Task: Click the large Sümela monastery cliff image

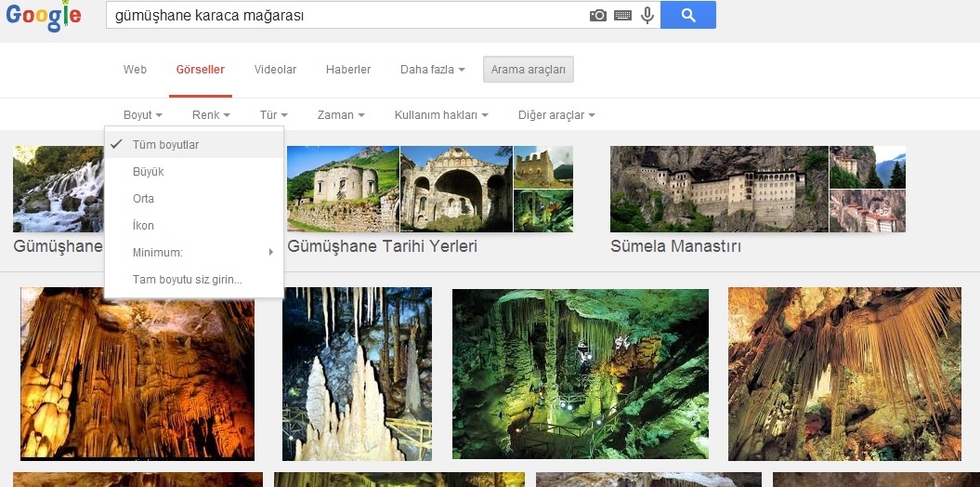Action: [719, 189]
